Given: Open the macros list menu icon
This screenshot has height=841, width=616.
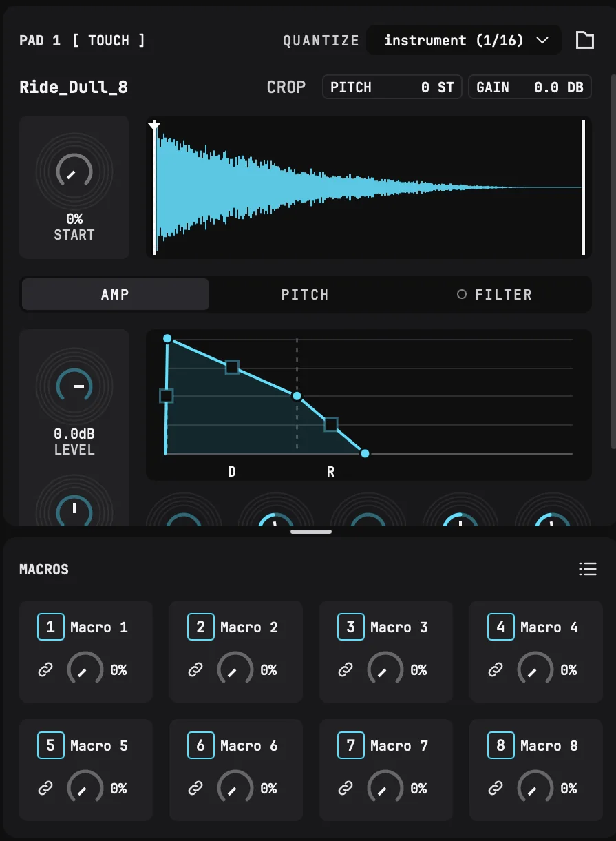Looking at the screenshot, I should coord(587,569).
